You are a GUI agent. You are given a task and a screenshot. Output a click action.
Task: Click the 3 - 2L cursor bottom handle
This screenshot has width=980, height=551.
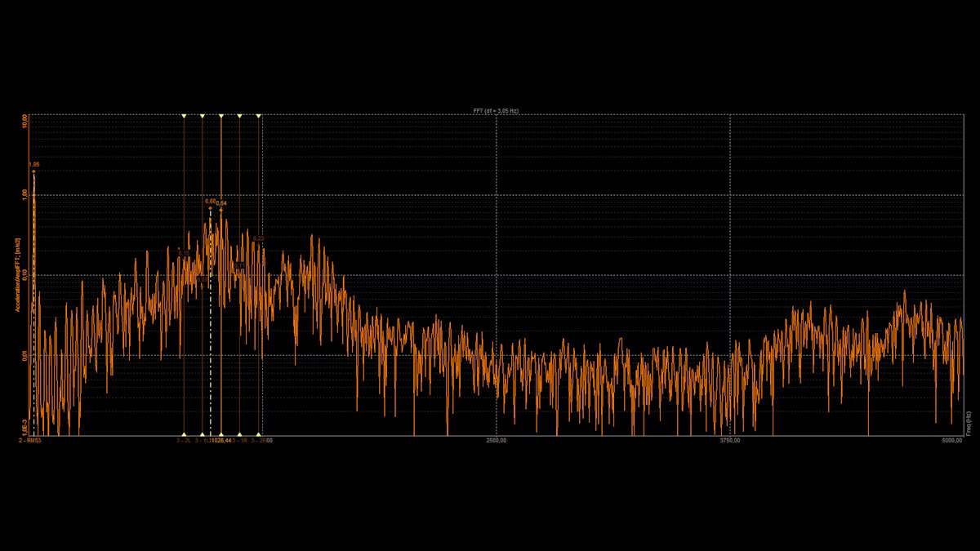184,434
